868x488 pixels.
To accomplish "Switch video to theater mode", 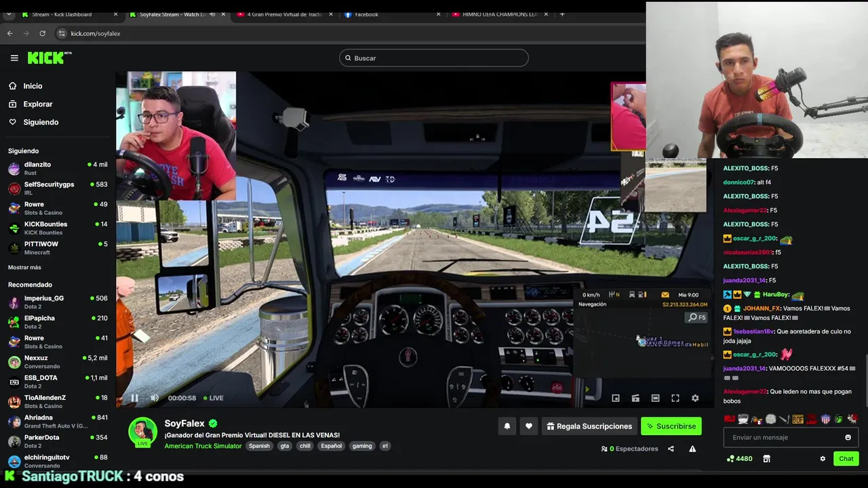I will pos(655,398).
